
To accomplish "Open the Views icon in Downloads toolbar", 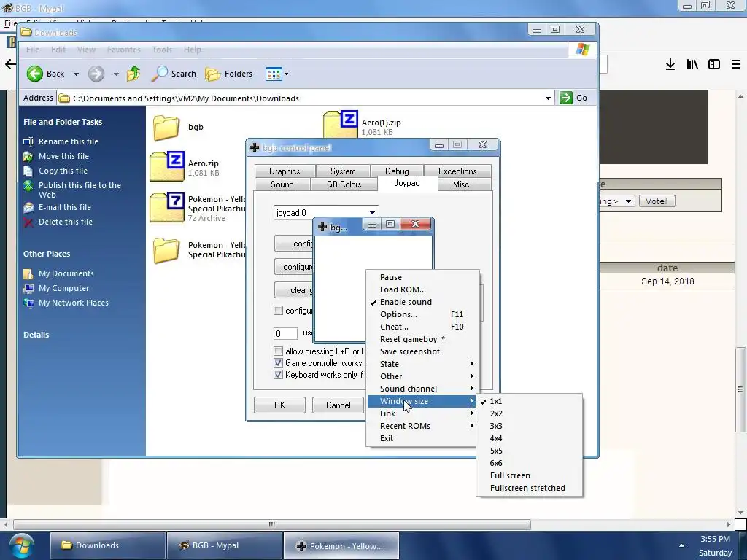I will (x=274, y=74).
